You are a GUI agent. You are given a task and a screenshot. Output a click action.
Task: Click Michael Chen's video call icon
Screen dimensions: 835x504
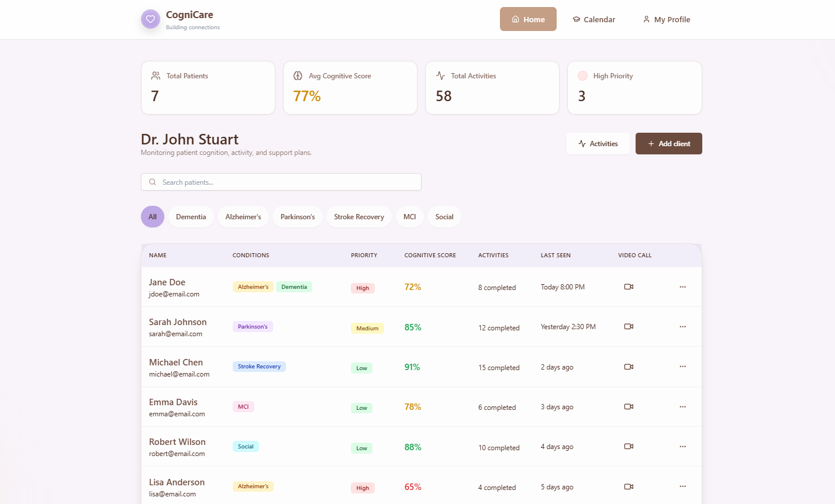[629, 367]
